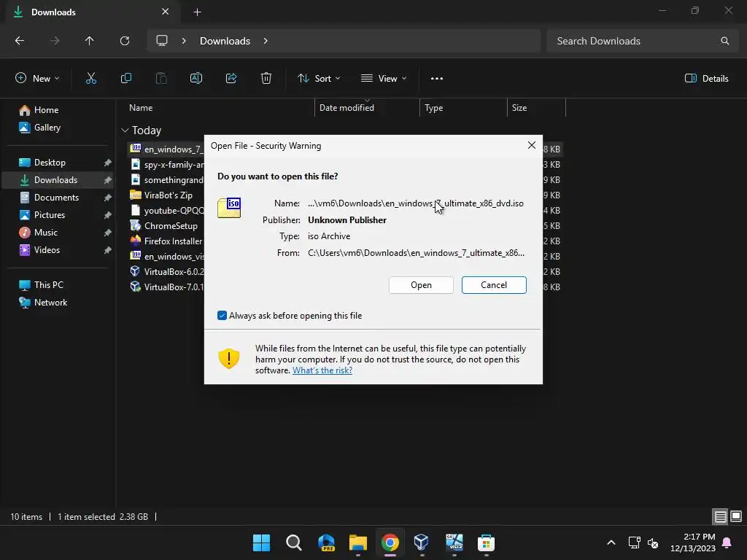Click the Rename icon in toolbar

196,79
